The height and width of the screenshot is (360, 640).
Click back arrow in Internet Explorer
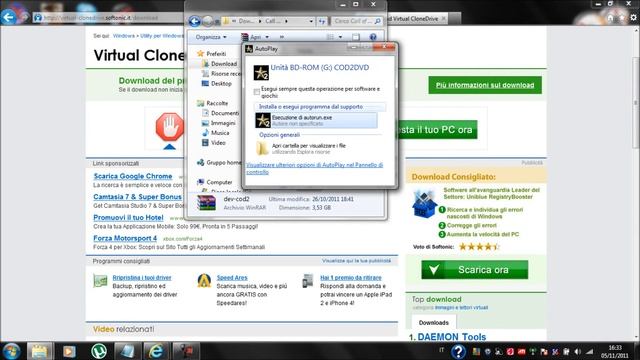(9, 17)
